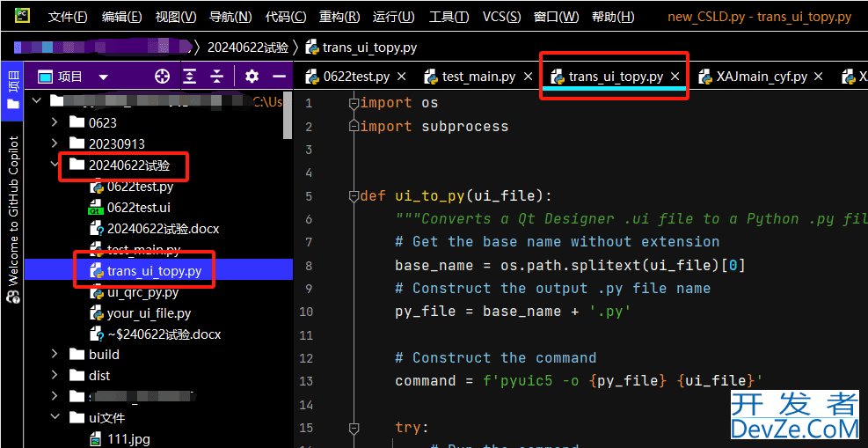Click the project tree vertical scrollbar
The height and width of the screenshot is (448, 868).
pos(288,115)
